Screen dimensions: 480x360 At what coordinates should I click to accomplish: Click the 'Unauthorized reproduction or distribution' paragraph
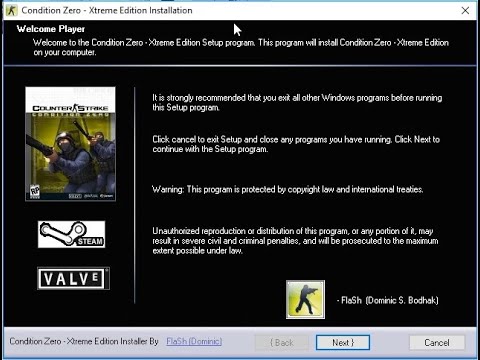[295, 241]
